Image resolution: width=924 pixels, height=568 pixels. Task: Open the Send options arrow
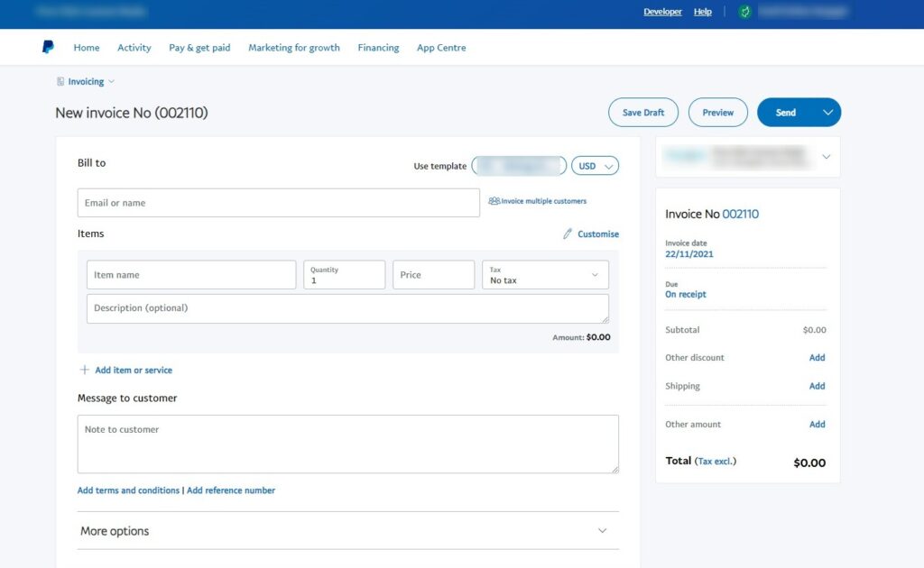(828, 113)
